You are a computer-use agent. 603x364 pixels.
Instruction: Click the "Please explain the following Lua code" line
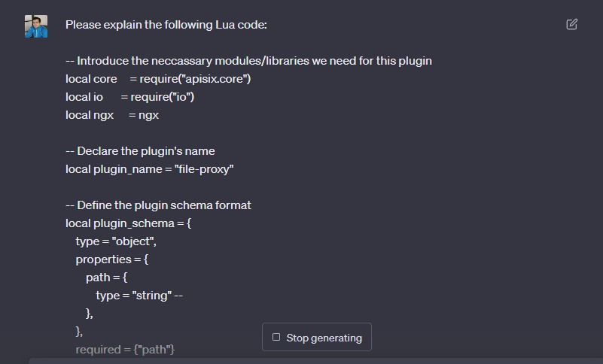(166, 25)
